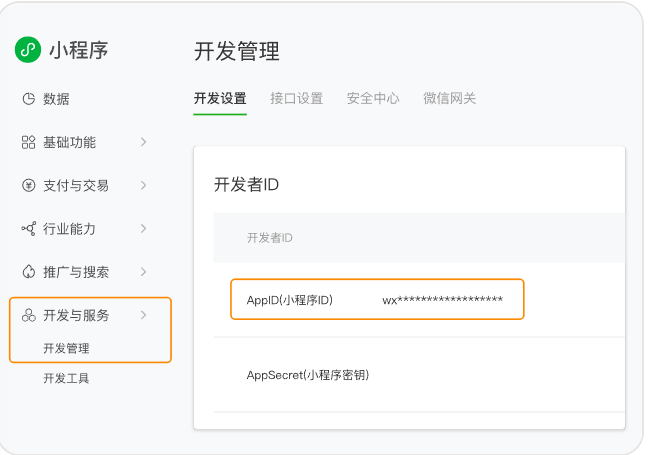
Task: Open the 安全中心 tab
Action: (373, 99)
